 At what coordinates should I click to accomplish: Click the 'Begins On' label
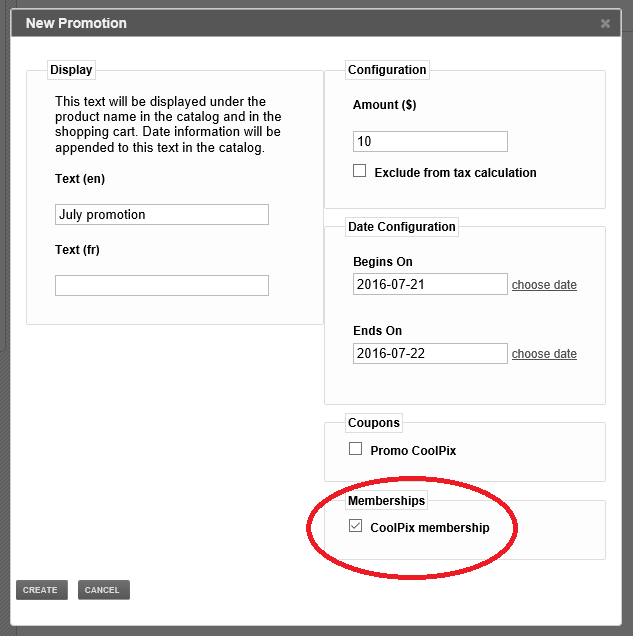(x=383, y=262)
